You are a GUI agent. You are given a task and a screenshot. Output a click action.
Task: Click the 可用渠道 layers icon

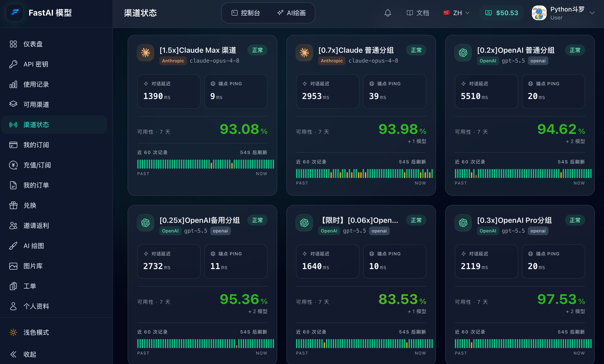click(x=13, y=105)
